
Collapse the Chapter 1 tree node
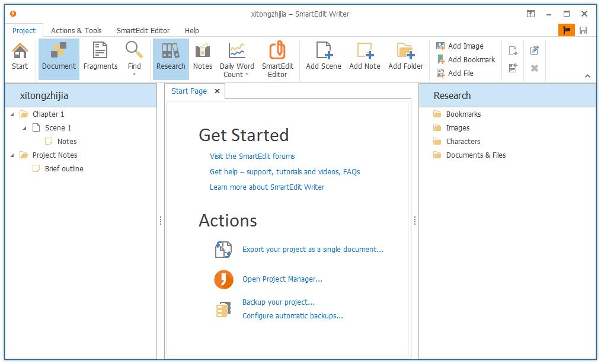(13, 114)
